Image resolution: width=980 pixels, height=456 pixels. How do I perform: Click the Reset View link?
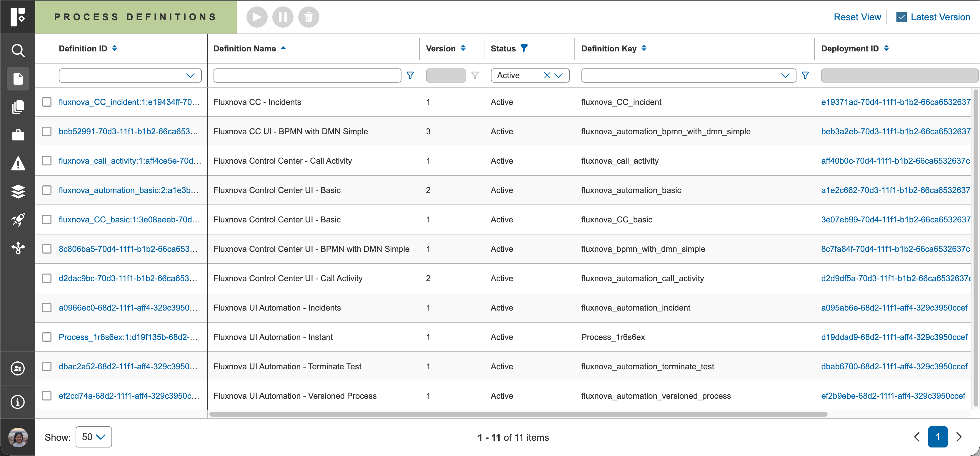coord(857,17)
